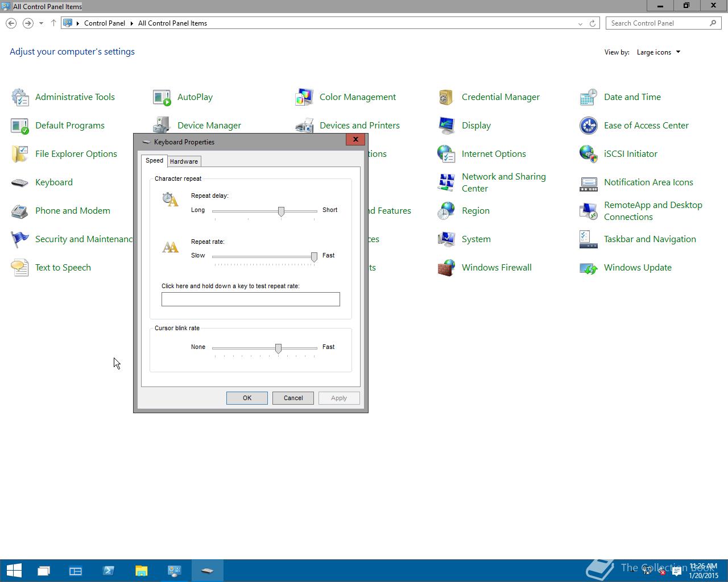Click All Control Panel Items breadcrumb
The width and height of the screenshot is (728, 582).
point(172,23)
